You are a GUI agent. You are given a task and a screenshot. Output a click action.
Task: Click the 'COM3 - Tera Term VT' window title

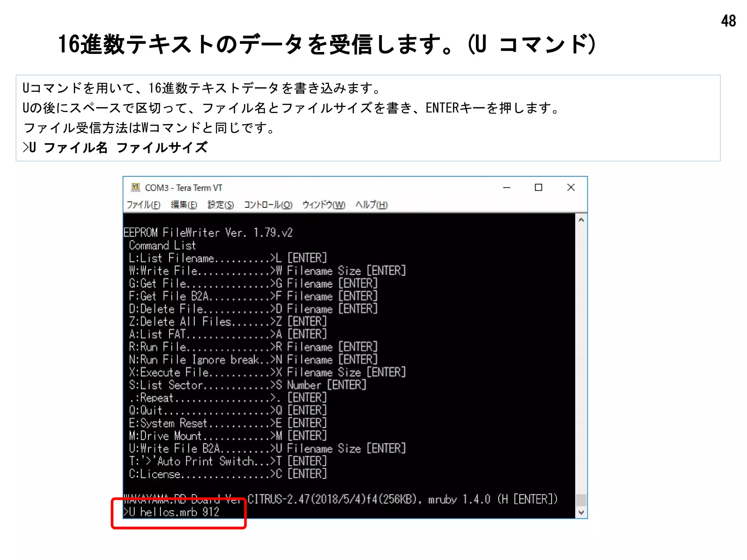tap(183, 188)
